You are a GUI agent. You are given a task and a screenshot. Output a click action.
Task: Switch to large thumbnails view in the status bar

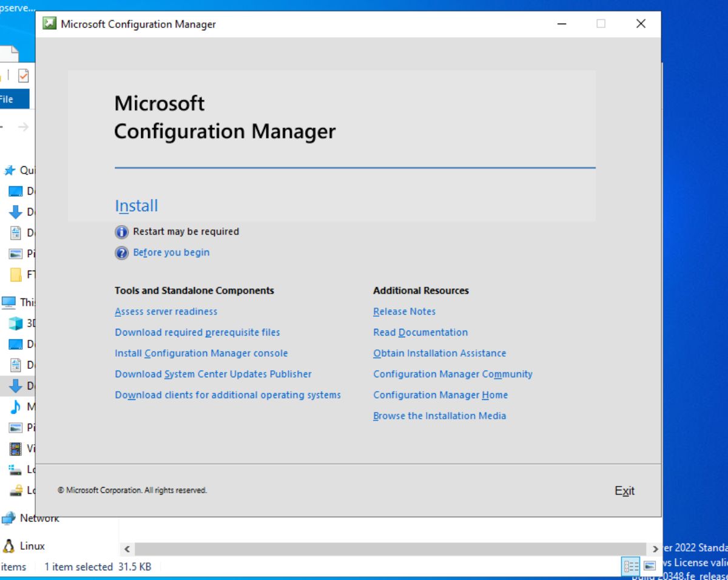click(x=650, y=567)
